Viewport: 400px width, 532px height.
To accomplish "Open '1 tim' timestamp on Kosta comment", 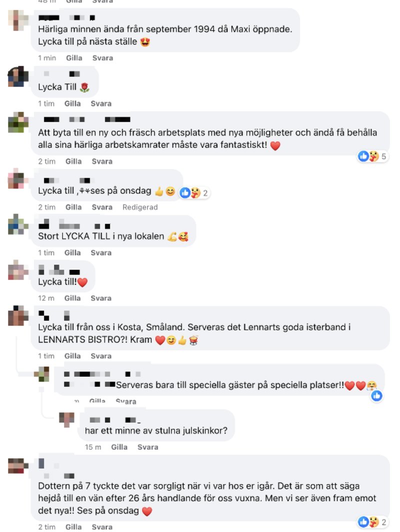I will (x=46, y=356).
